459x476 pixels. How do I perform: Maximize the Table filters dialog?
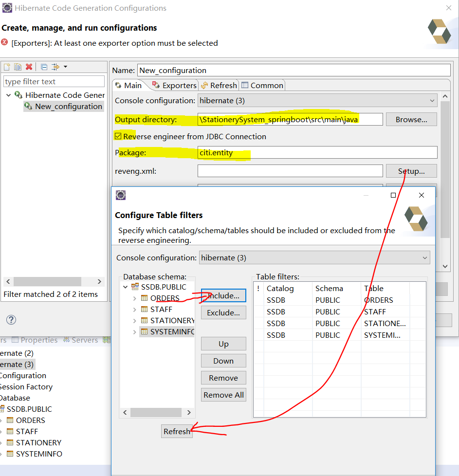pyautogui.click(x=393, y=195)
